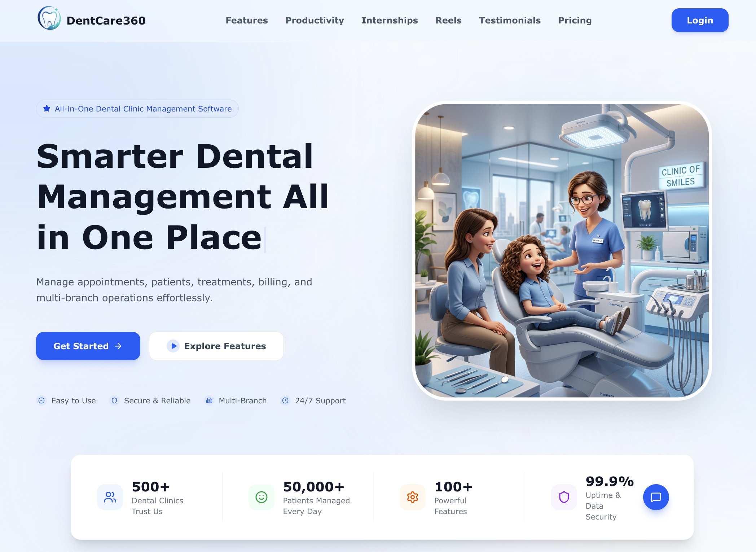Screen dimensions: 756x552
Task: Click the "Multi-Branch" label
Action: [243, 400]
